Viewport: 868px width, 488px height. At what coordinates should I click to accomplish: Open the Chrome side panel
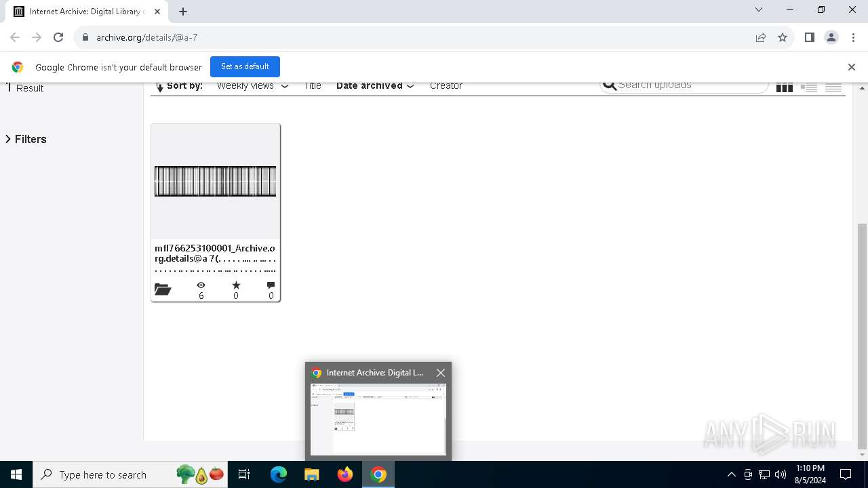(809, 37)
